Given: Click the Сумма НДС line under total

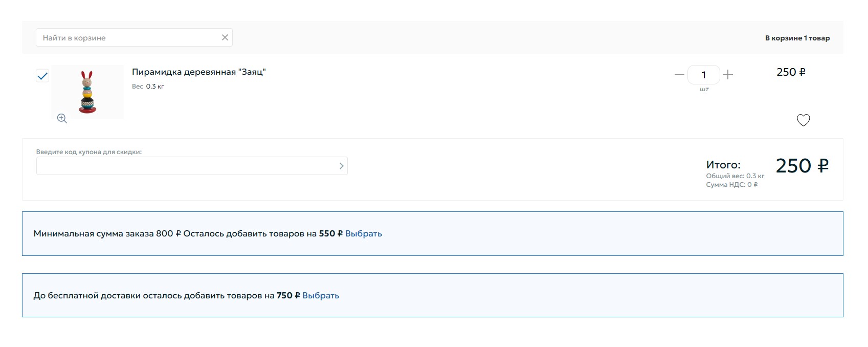Looking at the screenshot, I should click(731, 185).
